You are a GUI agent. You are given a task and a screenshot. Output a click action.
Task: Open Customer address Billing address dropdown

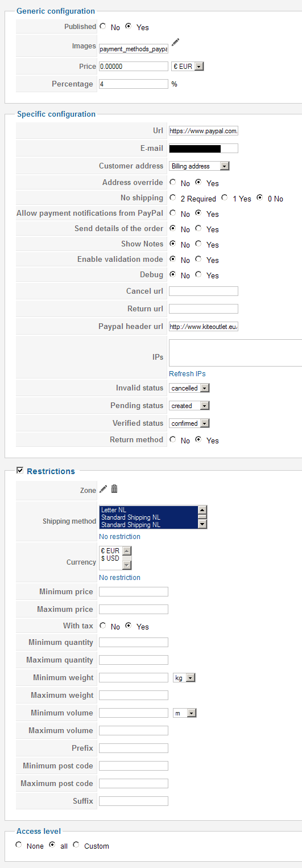[x=199, y=166]
